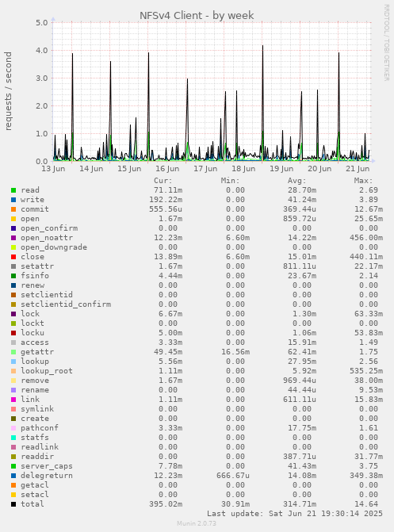The width and height of the screenshot is (394, 532).
Task: Click the open_noattr legend label
Action: (47, 238)
